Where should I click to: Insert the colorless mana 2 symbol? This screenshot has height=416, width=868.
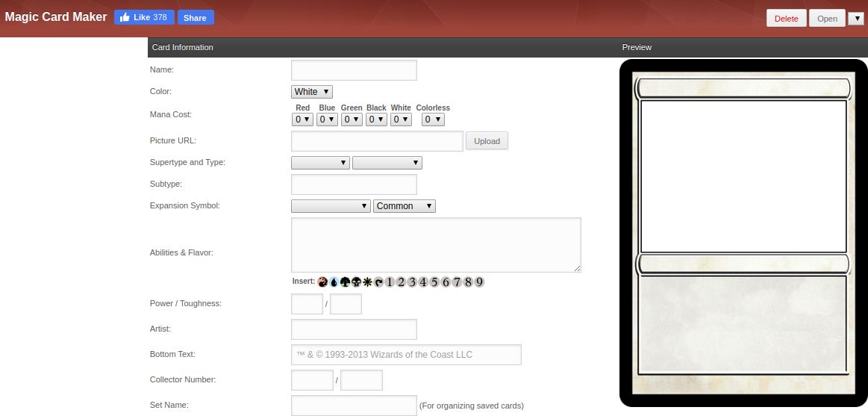point(401,282)
